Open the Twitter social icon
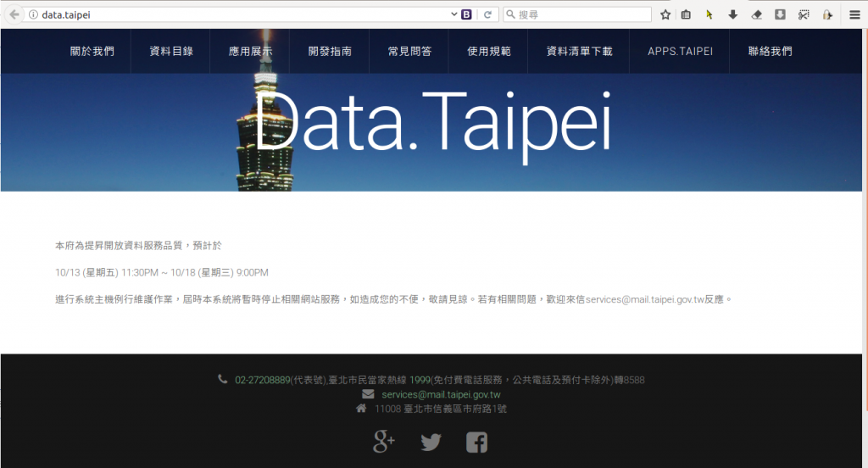868x468 pixels. (431, 442)
